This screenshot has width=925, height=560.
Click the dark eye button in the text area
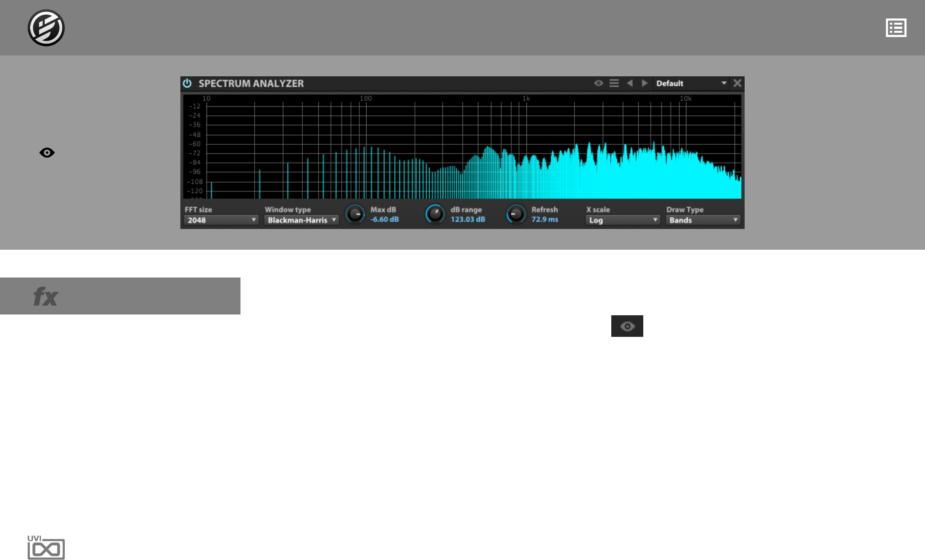coord(627,326)
